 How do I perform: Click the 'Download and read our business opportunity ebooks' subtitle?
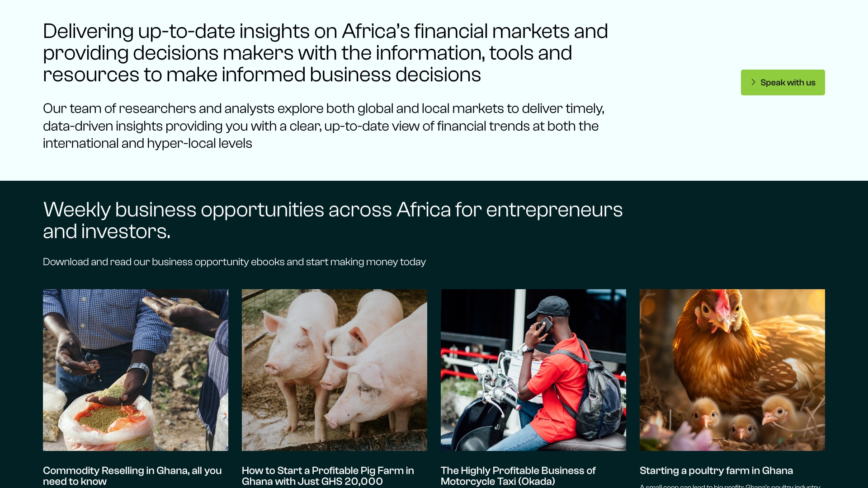click(234, 262)
